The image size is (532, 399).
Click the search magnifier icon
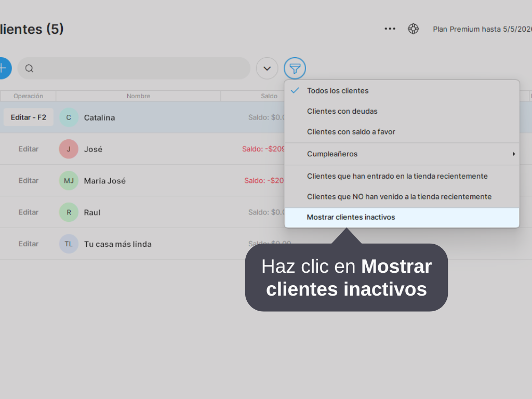pos(29,68)
